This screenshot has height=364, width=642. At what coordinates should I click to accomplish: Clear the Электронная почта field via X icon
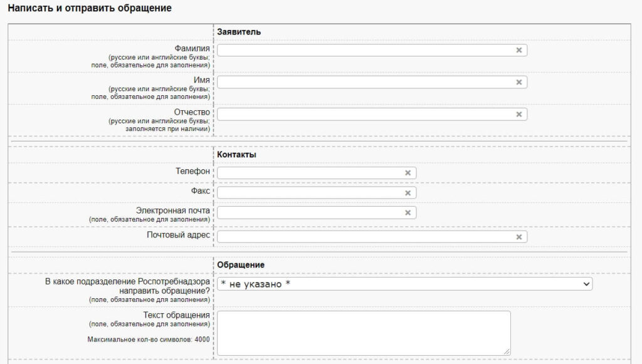[408, 213]
